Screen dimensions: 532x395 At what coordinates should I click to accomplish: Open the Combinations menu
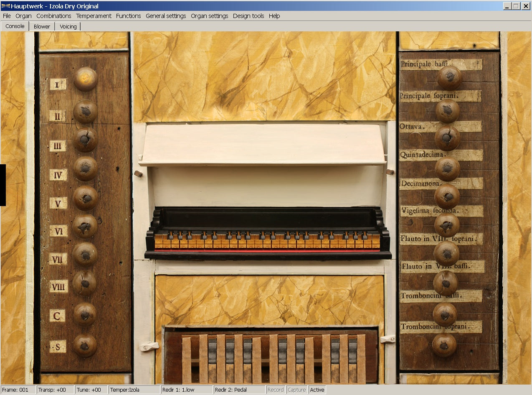pyautogui.click(x=53, y=16)
